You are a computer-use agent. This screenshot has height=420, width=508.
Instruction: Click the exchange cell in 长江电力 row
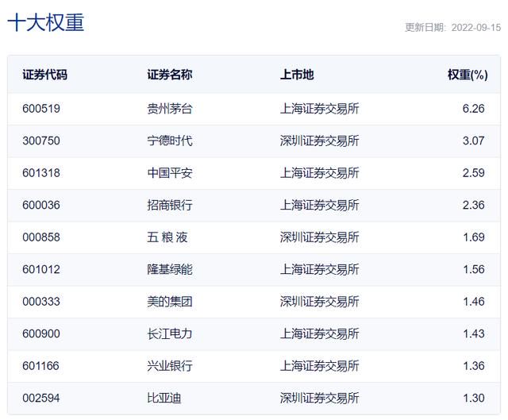point(319,333)
